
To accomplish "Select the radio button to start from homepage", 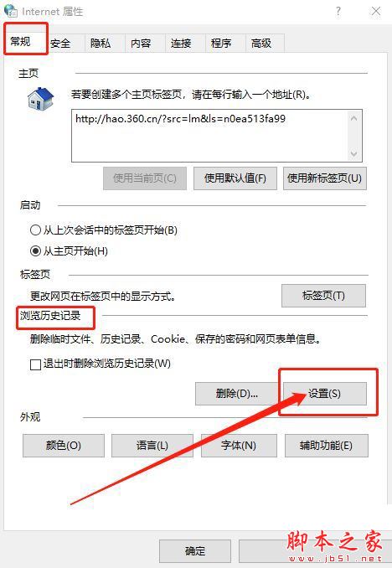I will tap(35, 250).
